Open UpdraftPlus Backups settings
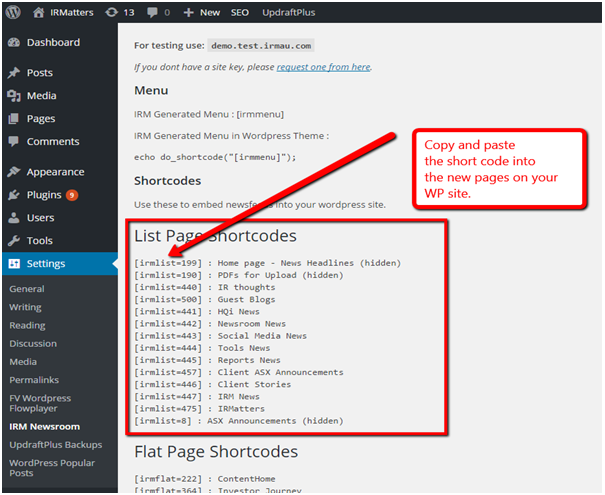The height and width of the screenshot is (495, 605). (56, 445)
